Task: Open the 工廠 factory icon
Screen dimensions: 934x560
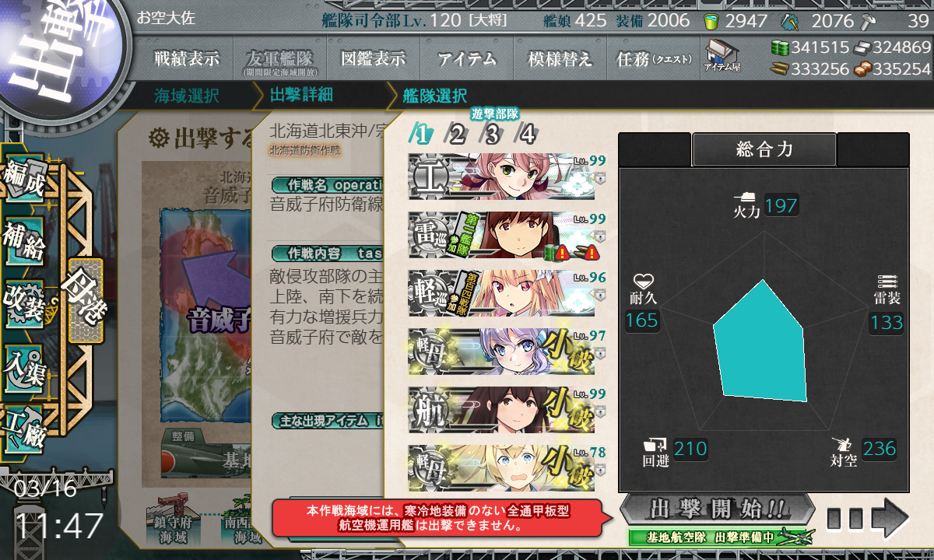Action: click(x=25, y=428)
